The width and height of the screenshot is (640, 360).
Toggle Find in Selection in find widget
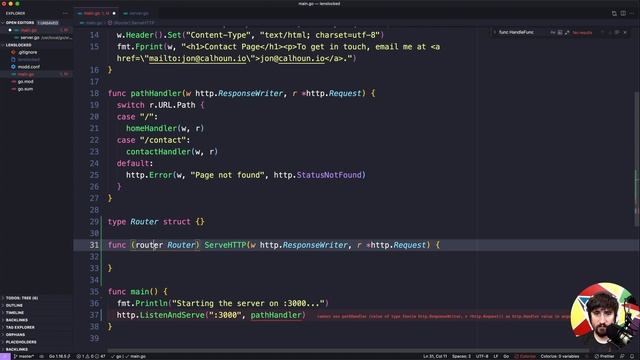tap(617, 32)
